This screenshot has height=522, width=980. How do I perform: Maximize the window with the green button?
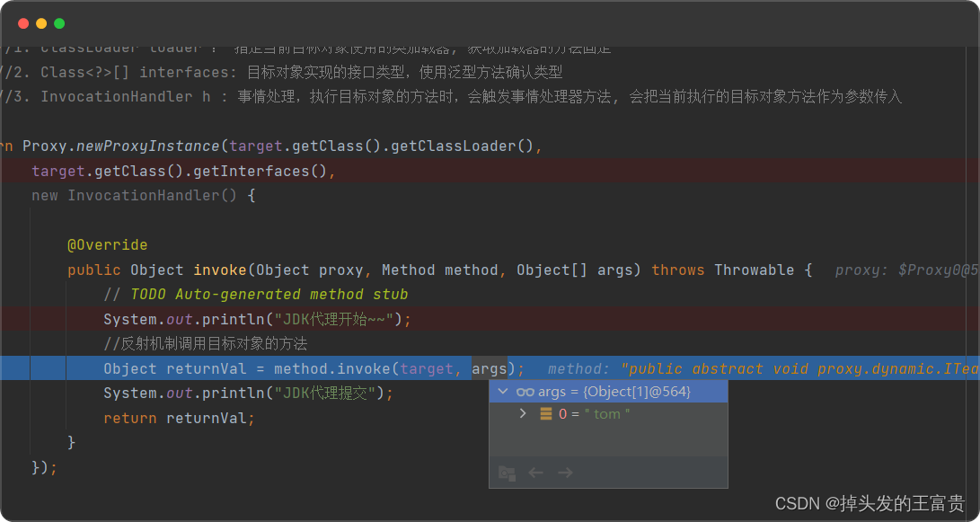pos(59,23)
